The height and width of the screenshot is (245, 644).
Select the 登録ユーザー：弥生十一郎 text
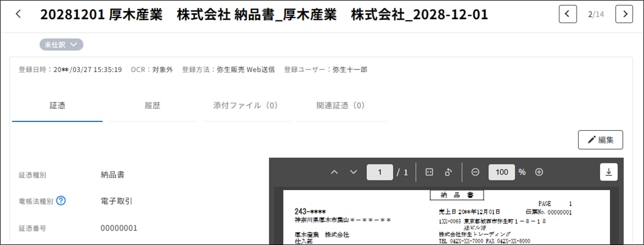(x=325, y=69)
